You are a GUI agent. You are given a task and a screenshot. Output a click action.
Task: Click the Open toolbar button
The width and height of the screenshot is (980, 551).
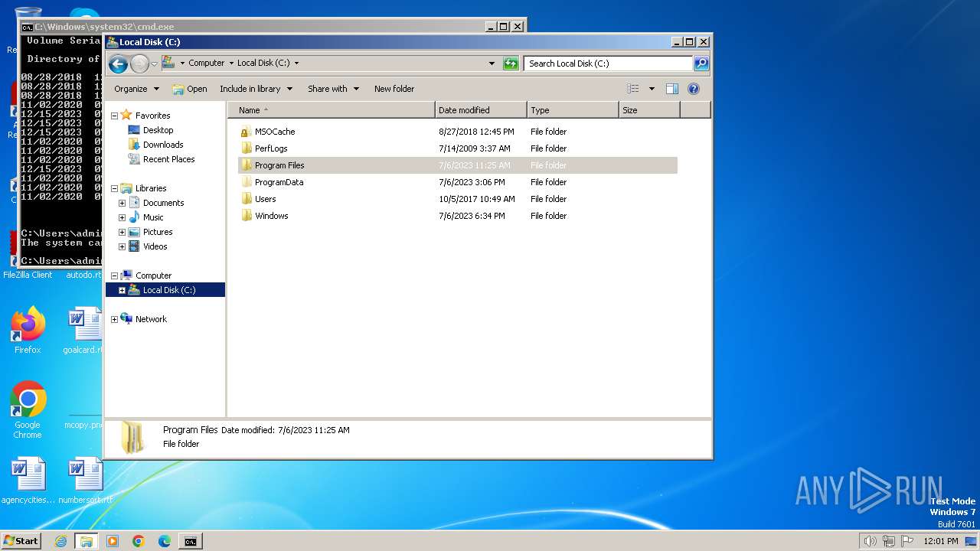click(x=190, y=89)
